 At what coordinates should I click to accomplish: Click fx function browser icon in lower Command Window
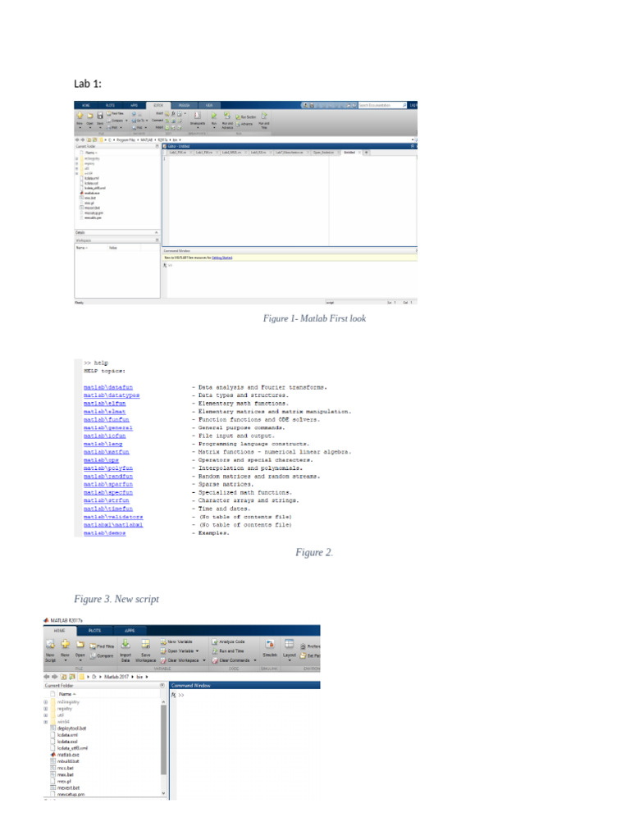click(174, 695)
